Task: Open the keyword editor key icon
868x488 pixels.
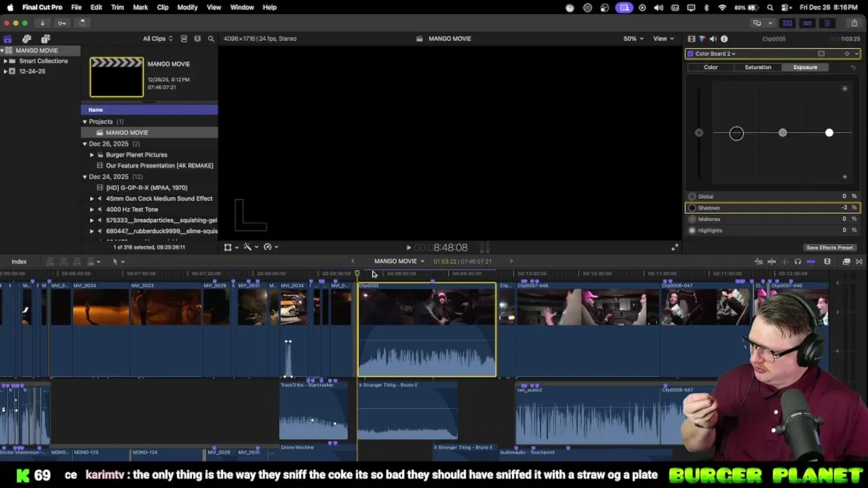Action: pos(62,23)
